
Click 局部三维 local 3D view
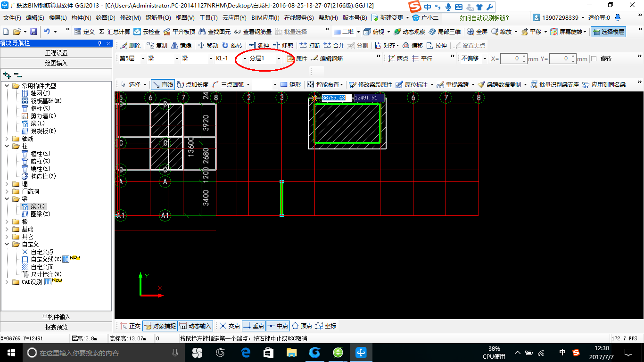click(445, 32)
